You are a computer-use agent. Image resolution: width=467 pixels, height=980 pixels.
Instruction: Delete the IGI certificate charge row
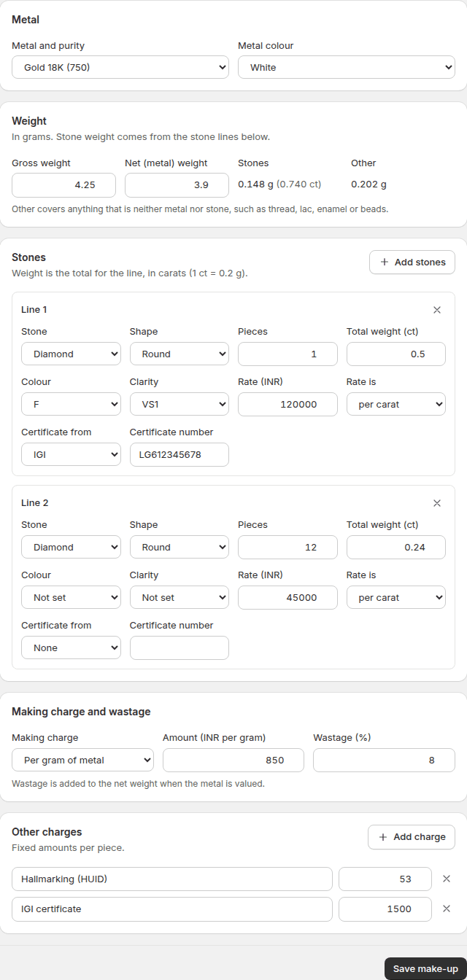pos(447,909)
